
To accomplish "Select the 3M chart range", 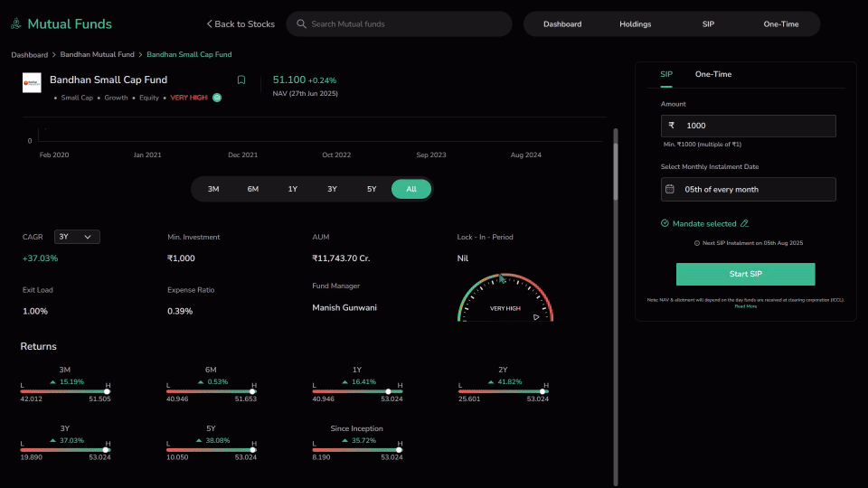I will (x=213, y=189).
